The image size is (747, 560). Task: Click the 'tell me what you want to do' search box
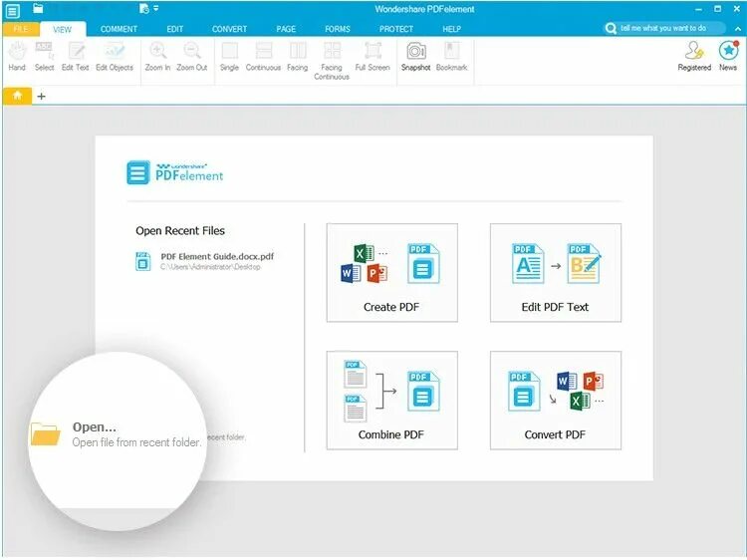pos(664,28)
